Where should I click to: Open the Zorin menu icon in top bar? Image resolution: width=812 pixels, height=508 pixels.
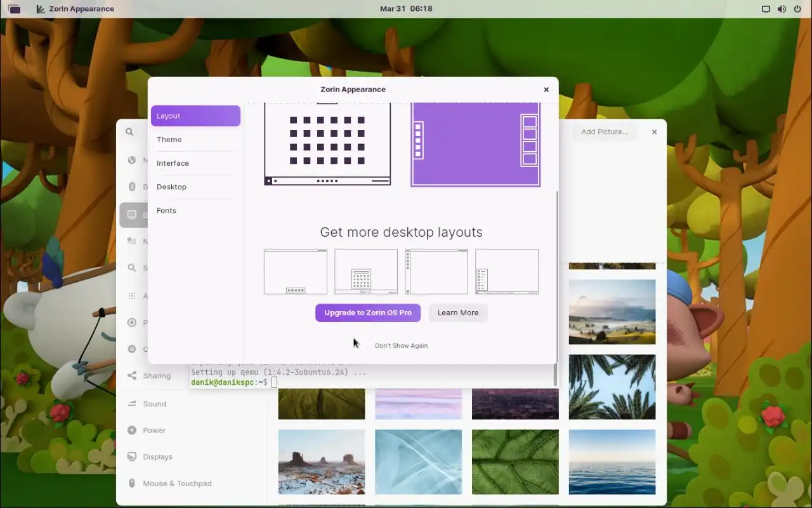(14, 9)
